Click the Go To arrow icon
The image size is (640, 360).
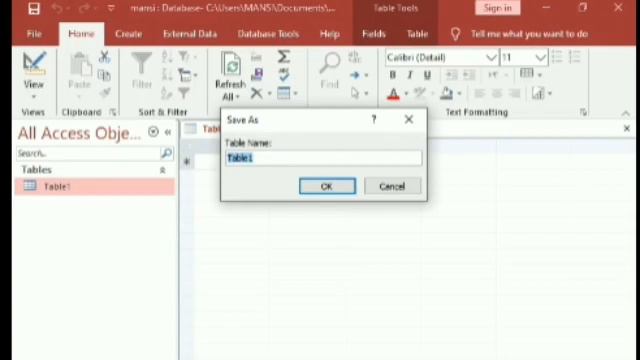click(355, 75)
